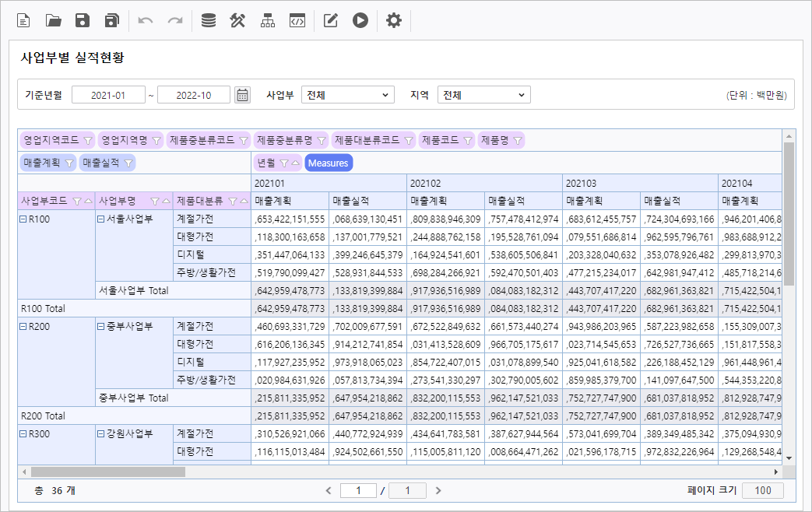
Task: Open calendar picker next to date range
Action: 243,95
